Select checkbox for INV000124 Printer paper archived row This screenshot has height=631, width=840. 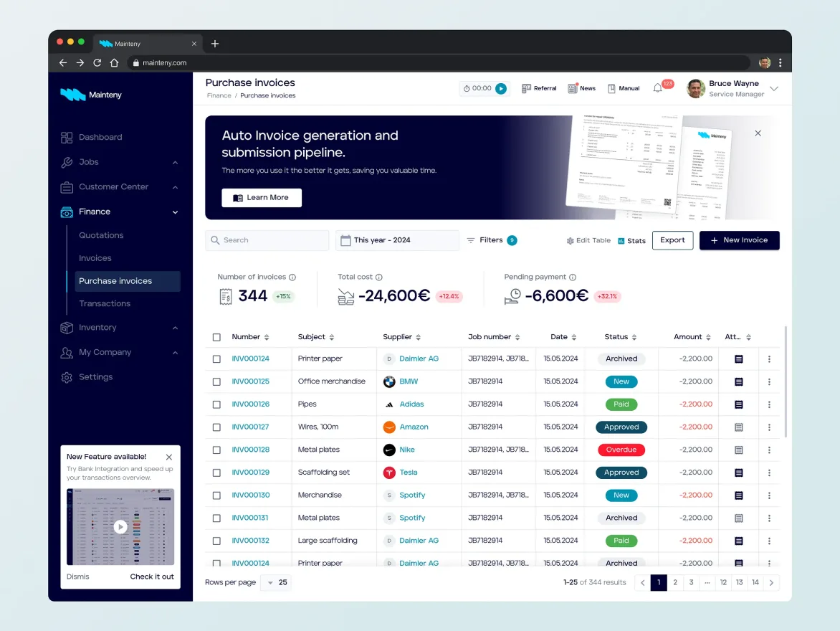pyautogui.click(x=216, y=359)
